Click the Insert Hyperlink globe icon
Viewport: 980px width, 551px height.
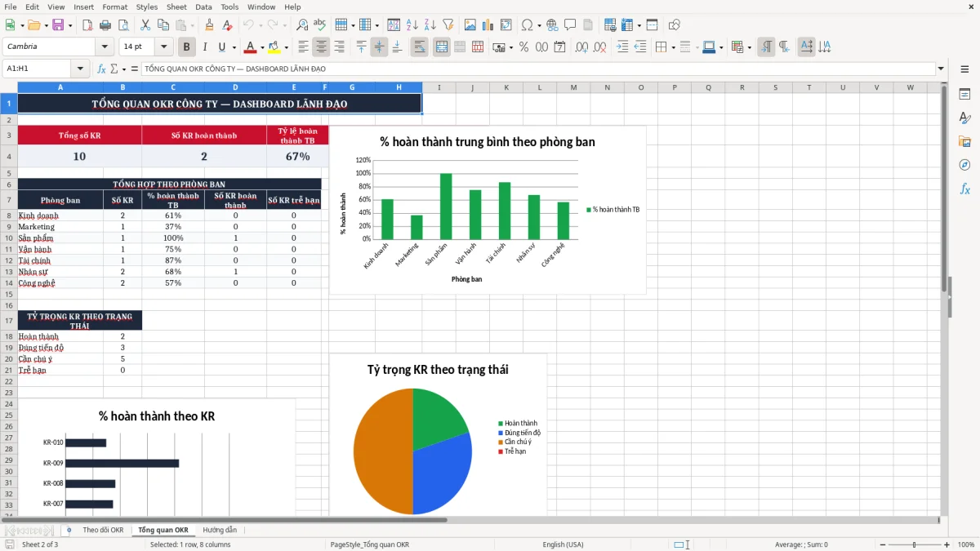pyautogui.click(x=552, y=25)
